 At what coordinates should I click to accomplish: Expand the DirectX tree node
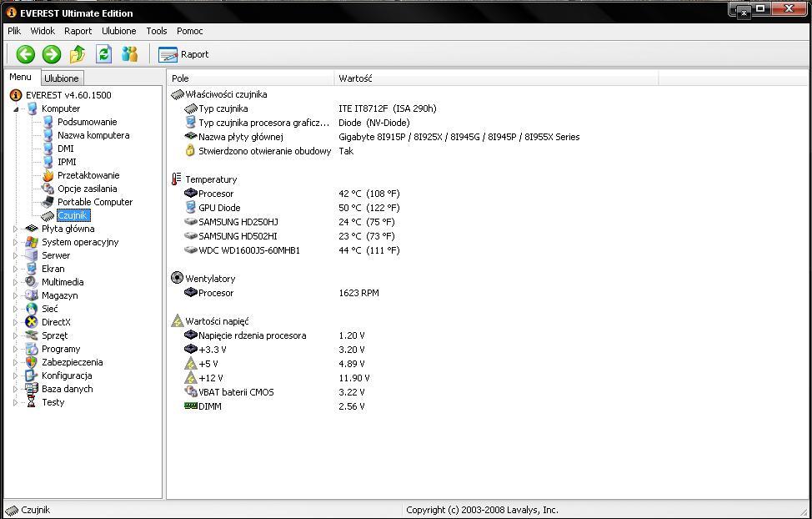[x=16, y=322]
